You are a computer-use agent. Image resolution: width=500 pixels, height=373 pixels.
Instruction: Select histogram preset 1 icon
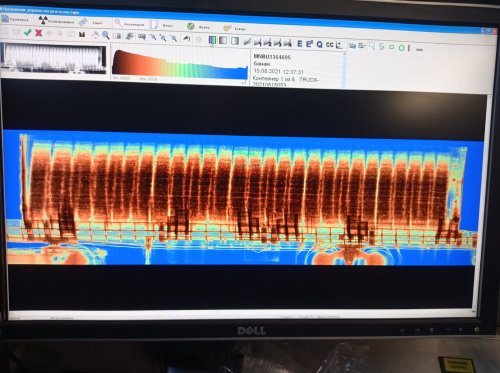point(257,42)
